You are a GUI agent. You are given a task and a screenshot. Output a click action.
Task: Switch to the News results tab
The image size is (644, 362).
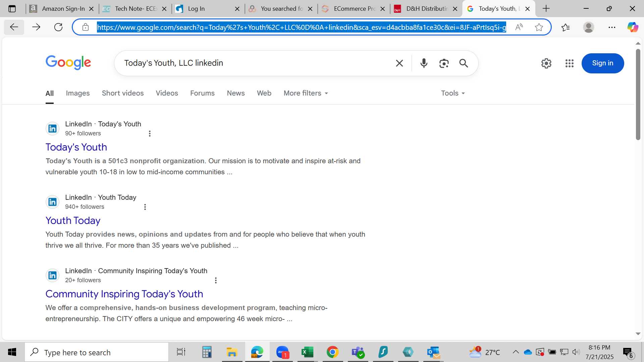click(x=236, y=93)
